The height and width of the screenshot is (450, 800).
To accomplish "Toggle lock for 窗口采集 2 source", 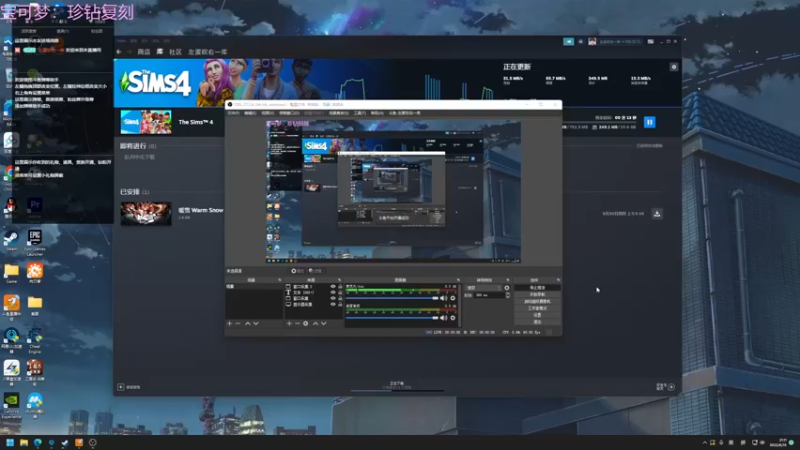I will click(x=340, y=286).
